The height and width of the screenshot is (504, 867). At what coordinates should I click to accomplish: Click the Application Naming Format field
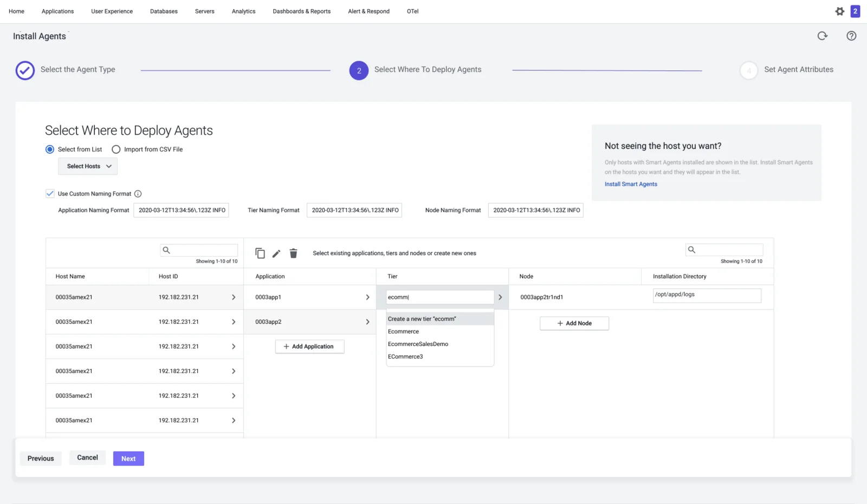tap(181, 210)
